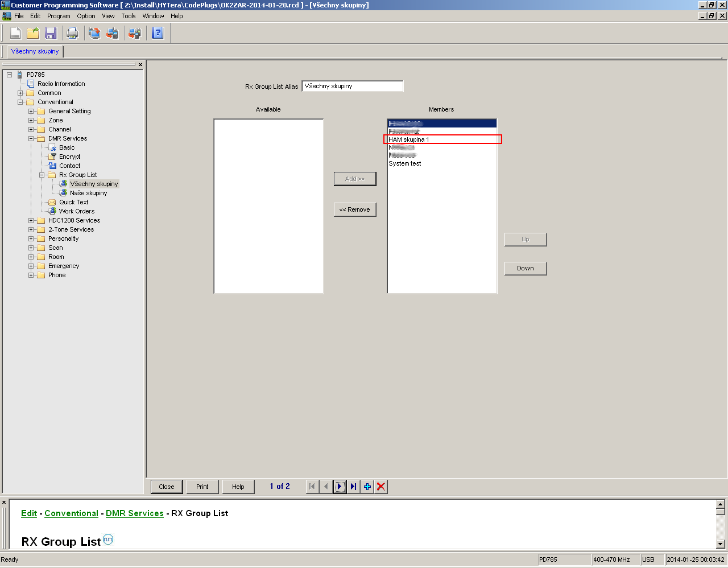The height and width of the screenshot is (568, 728).
Task: Switch to the Všechny skupiny tab
Action: tap(35, 51)
